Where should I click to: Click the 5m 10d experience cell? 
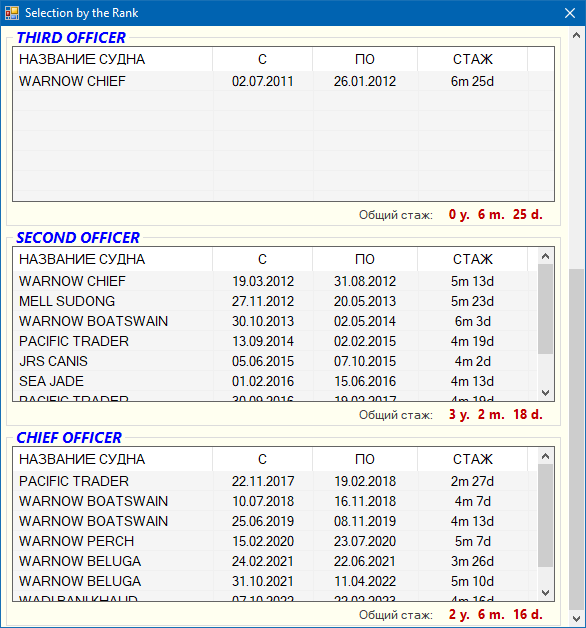(473, 581)
